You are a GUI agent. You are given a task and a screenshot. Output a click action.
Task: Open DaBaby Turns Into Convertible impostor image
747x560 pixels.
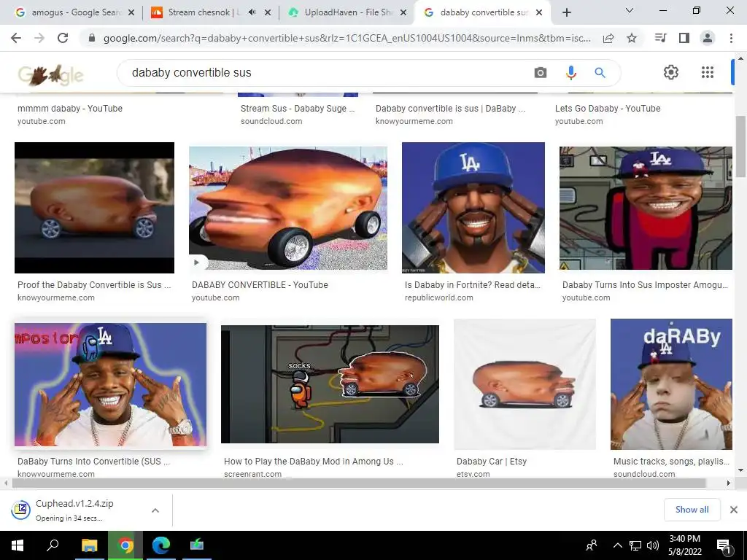[111, 384]
